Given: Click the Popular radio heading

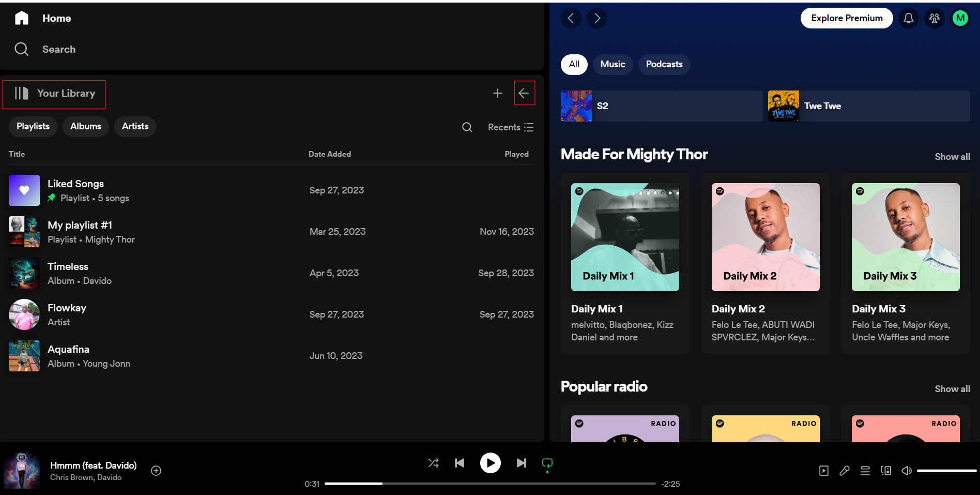Looking at the screenshot, I should click(604, 387).
